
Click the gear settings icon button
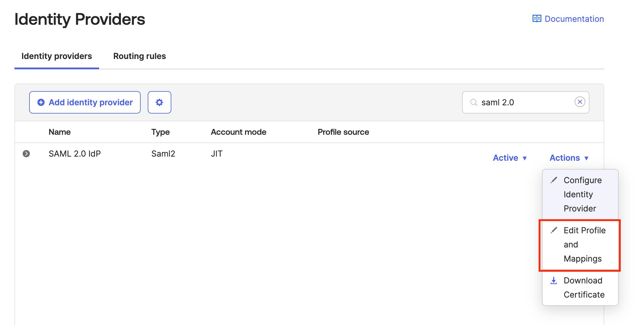(159, 102)
